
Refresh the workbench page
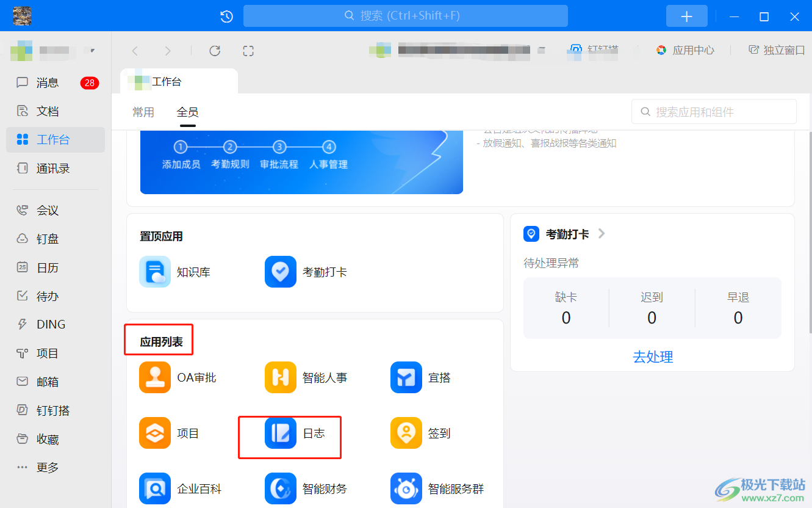215,51
